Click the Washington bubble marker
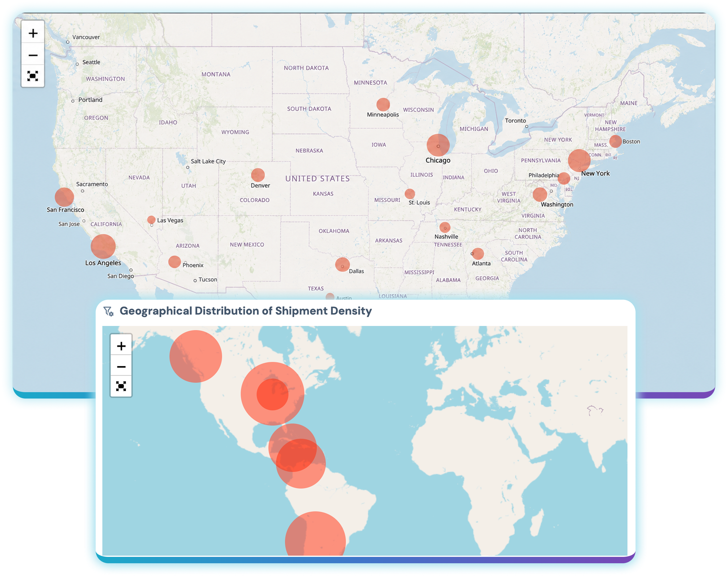The height and width of the screenshot is (576, 728). 540,194
